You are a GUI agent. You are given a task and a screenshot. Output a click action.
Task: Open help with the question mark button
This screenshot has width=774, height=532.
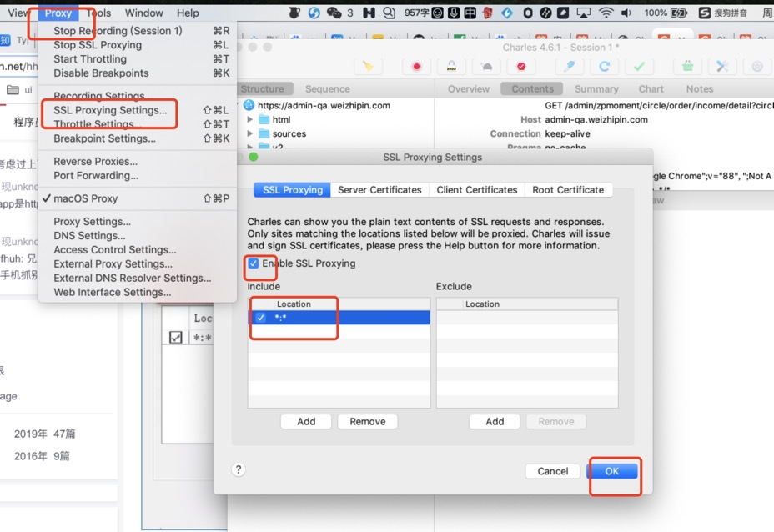(x=239, y=469)
